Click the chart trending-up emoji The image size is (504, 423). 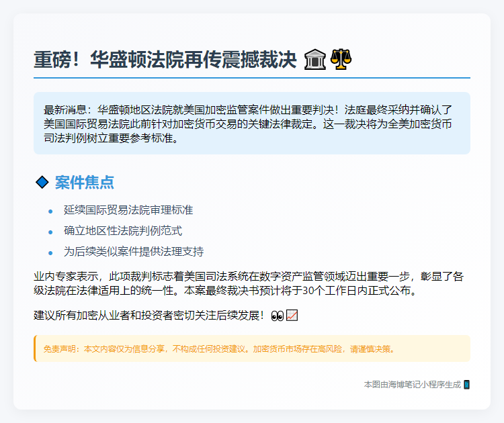pos(292,316)
